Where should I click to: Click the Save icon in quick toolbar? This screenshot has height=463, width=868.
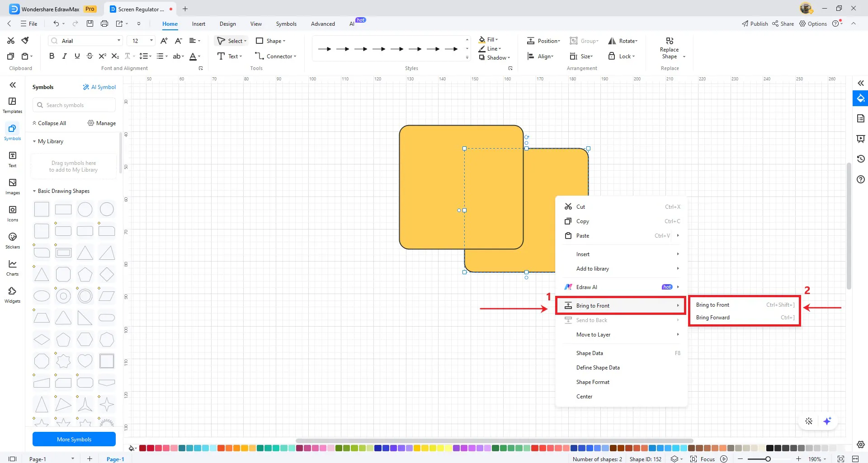(90, 23)
